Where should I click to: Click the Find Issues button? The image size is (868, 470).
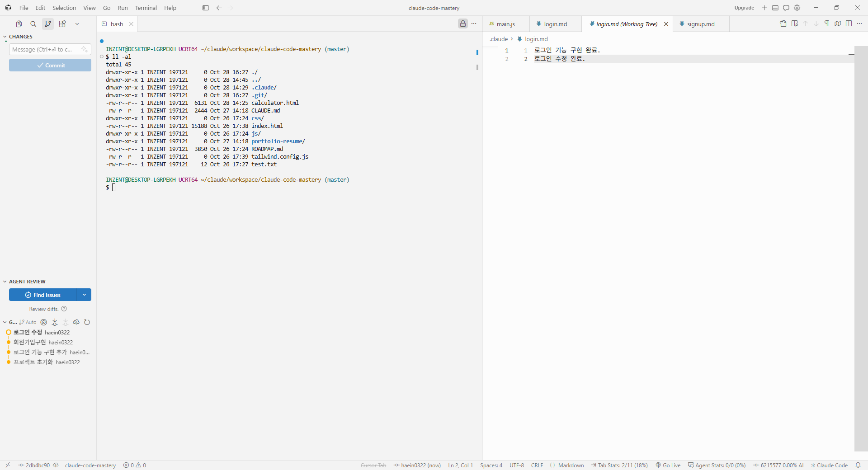pyautogui.click(x=43, y=295)
